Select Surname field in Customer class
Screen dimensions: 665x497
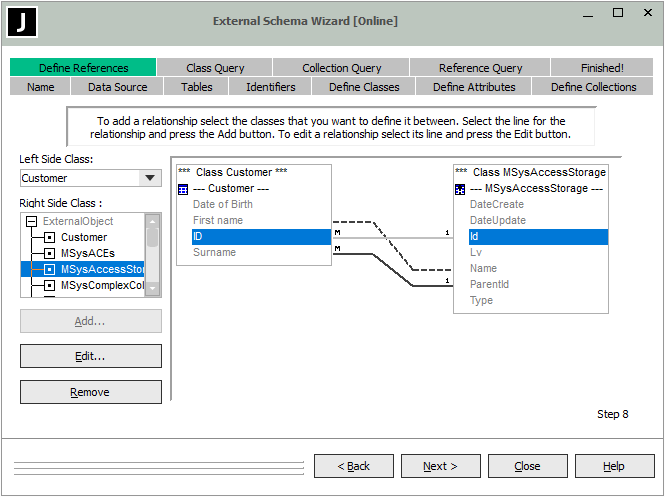coord(214,253)
